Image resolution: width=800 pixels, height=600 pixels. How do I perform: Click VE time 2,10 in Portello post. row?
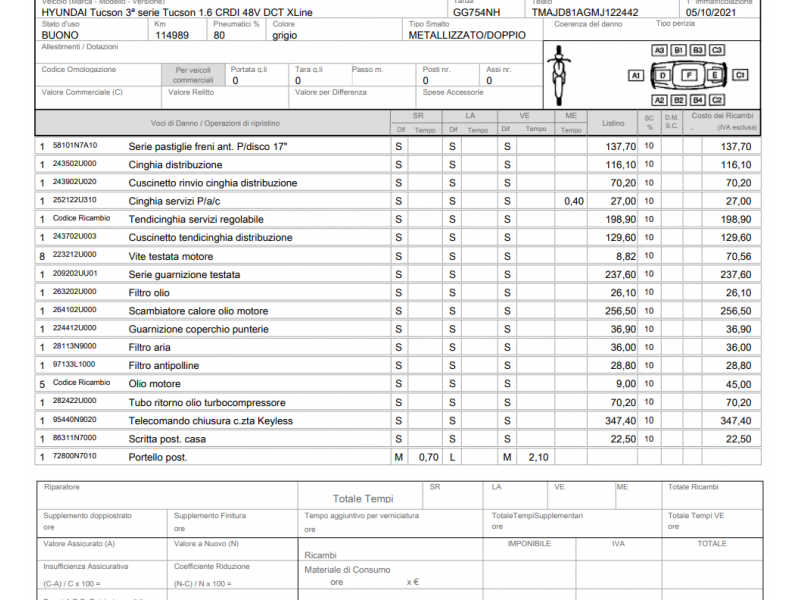pos(538,457)
